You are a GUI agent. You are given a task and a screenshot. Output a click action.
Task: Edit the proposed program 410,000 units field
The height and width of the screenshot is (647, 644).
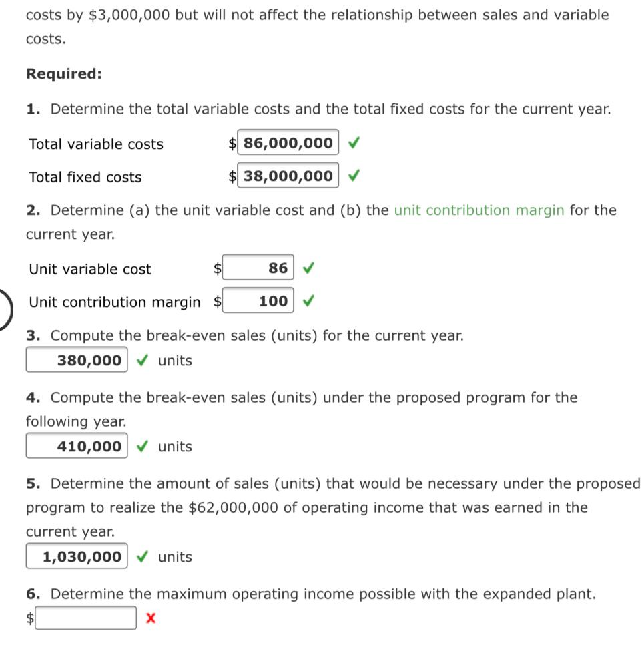(76, 445)
